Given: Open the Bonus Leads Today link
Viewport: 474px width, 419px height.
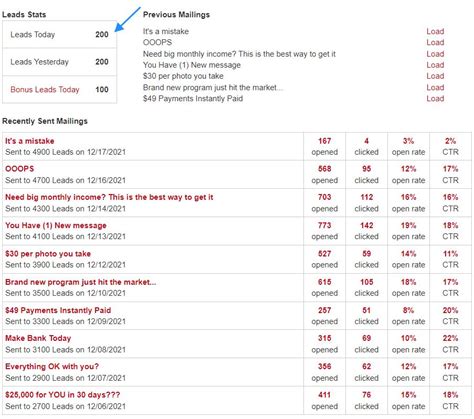Looking at the screenshot, I should pyautogui.click(x=45, y=89).
